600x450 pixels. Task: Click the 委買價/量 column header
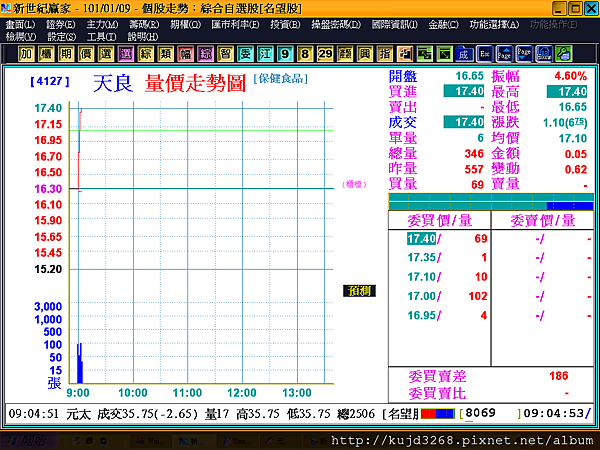440,221
